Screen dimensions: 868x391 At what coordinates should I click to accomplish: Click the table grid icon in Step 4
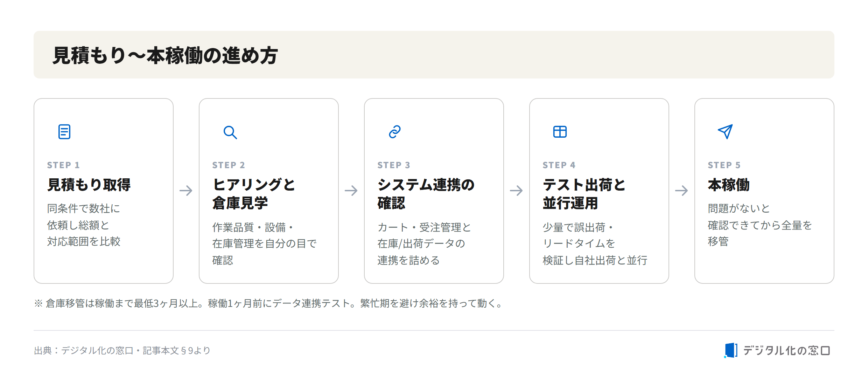(x=560, y=132)
